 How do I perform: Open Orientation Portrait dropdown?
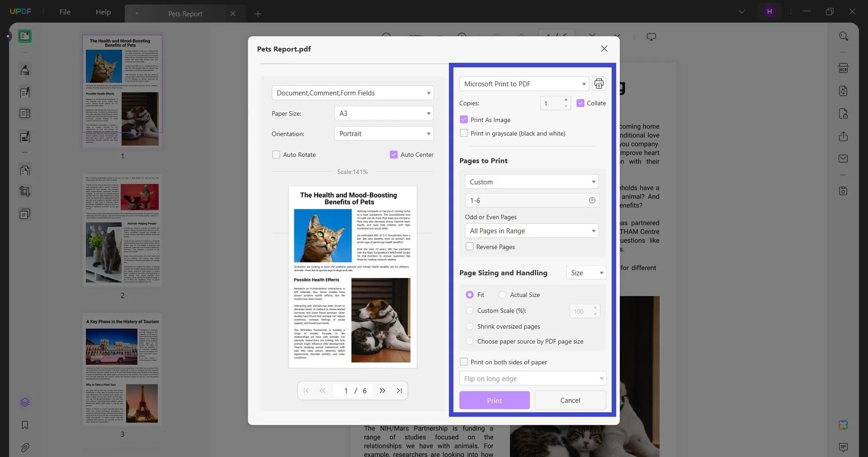coord(384,133)
